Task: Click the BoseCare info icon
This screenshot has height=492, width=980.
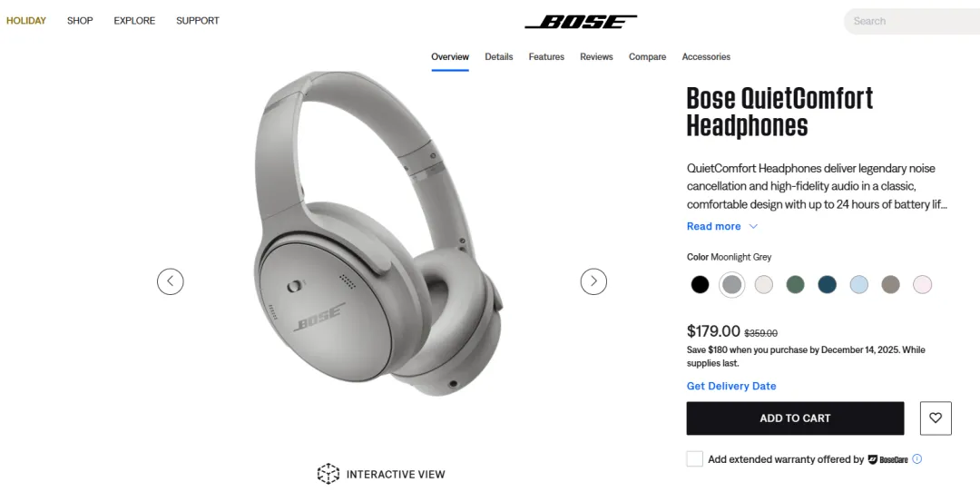Action: [916, 458]
